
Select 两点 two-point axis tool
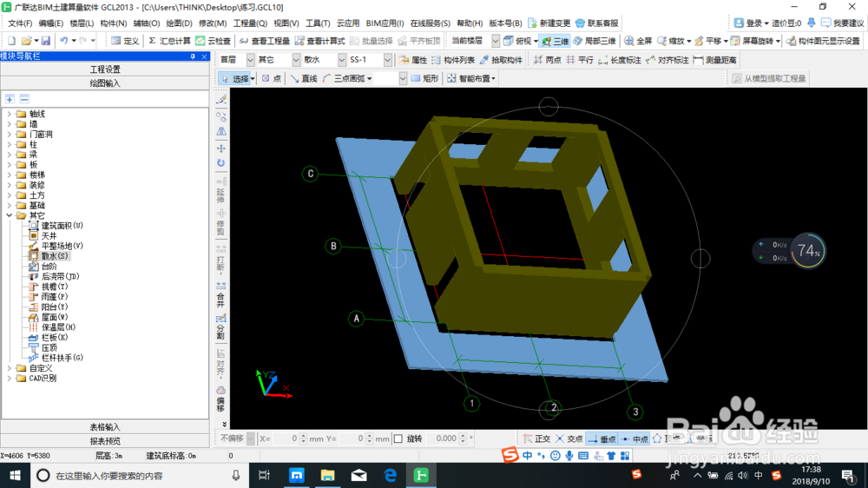pyautogui.click(x=547, y=60)
